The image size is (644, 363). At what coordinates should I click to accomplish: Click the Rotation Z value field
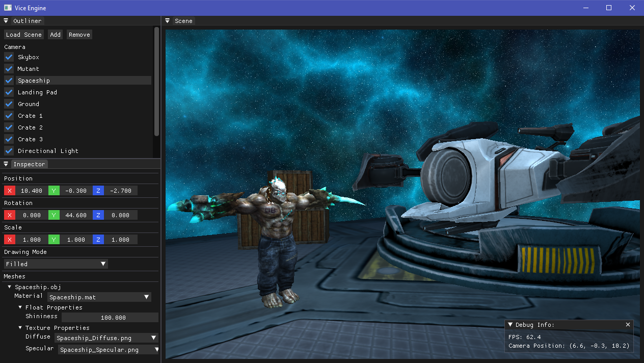(120, 215)
